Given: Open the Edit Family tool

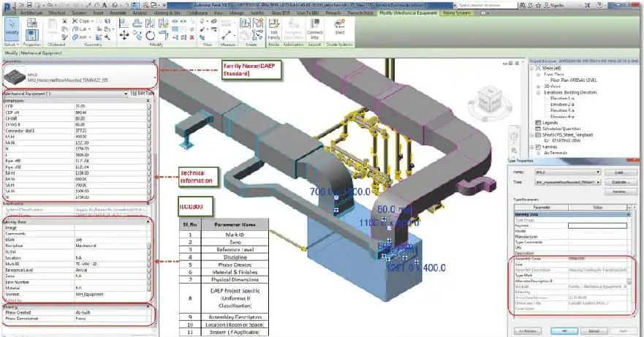Looking at the screenshot, I should click(x=274, y=29).
